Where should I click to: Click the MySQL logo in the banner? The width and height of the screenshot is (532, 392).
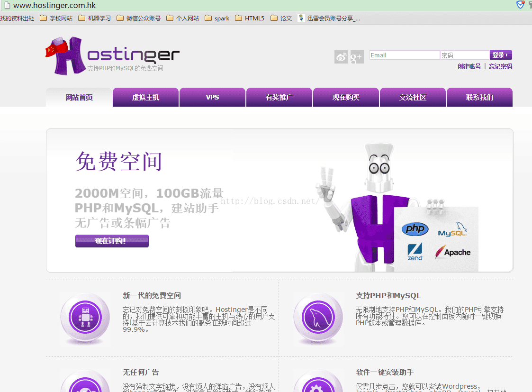[x=452, y=230]
